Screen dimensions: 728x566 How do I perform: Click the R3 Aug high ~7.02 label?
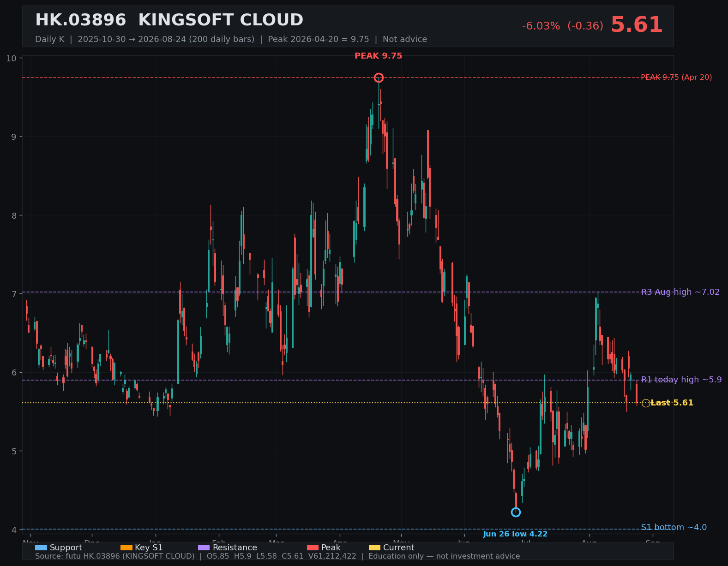coord(680,292)
